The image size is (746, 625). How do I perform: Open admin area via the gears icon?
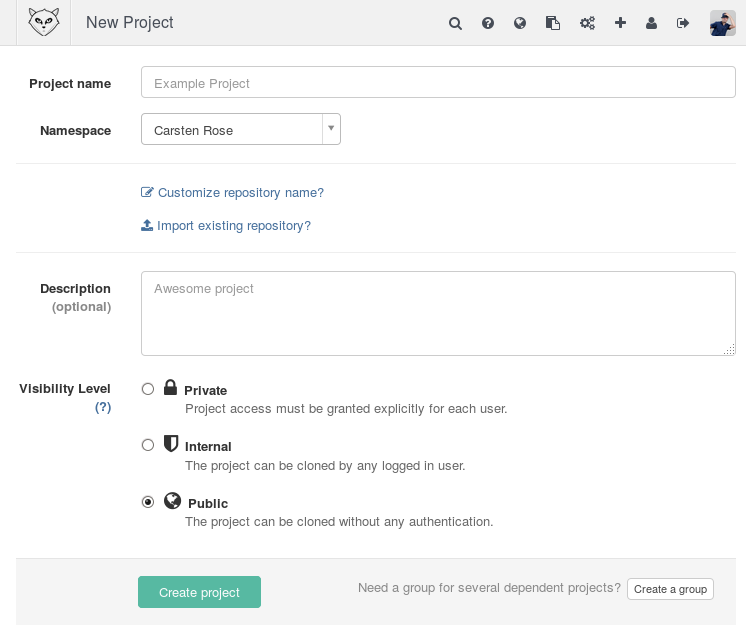(587, 23)
